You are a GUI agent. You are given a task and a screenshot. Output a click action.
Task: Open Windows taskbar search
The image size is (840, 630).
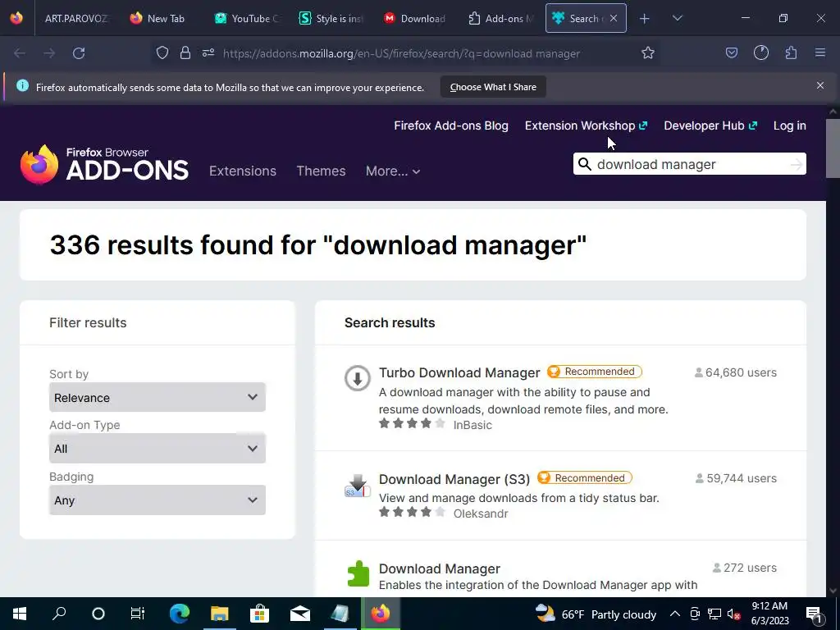tap(59, 614)
